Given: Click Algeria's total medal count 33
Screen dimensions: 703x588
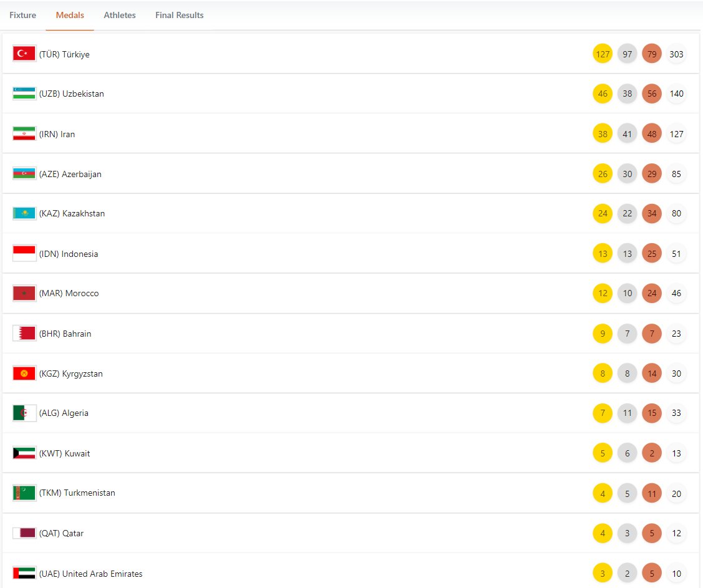Looking at the screenshot, I should [x=677, y=413].
